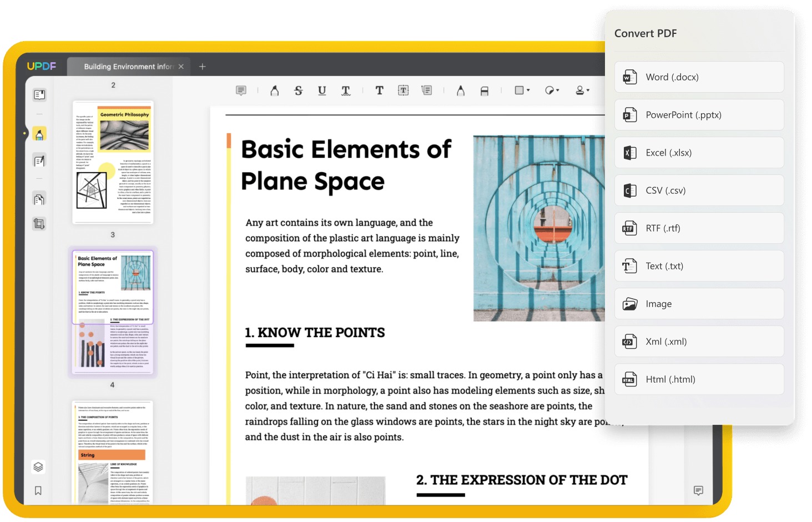Apply underline text markup
Screen dimensions: 812x522
click(322, 91)
